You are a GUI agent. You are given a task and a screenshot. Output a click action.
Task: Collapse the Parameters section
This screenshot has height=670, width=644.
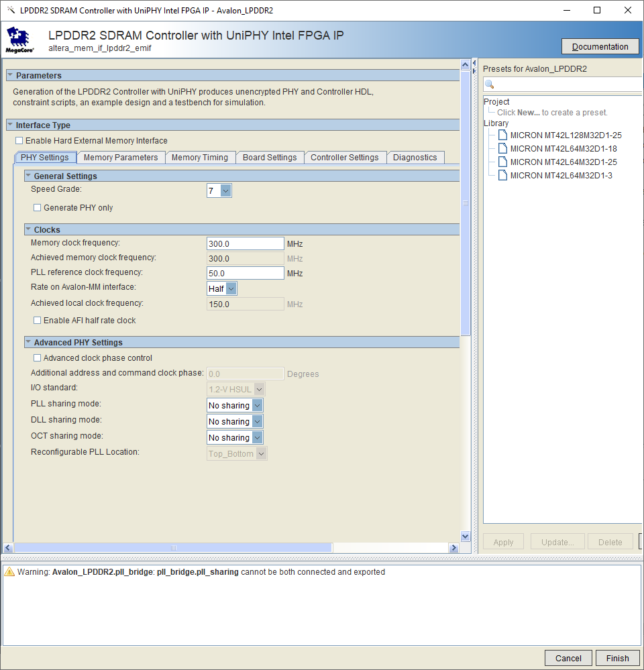tap(10, 74)
